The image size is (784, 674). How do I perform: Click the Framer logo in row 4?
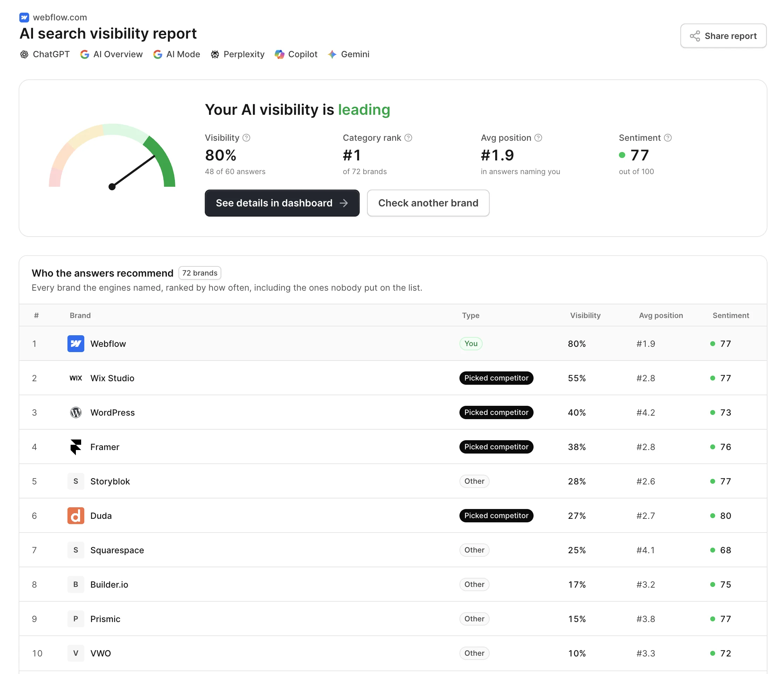[76, 447]
